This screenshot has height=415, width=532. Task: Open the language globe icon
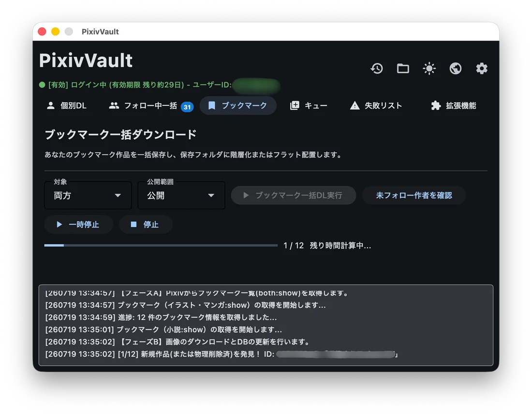point(455,69)
